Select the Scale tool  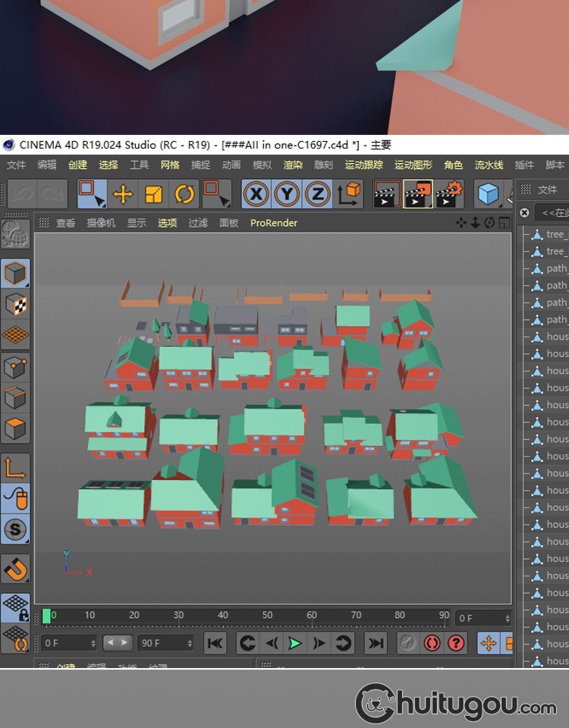(x=153, y=195)
